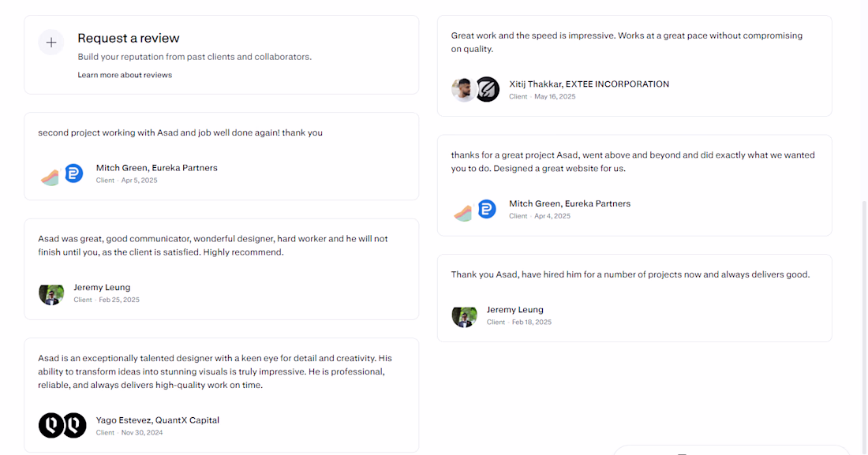Click Mitch Green's avatar on the April 4 review
Image resolution: width=868 pixels, height=455 pixels.
pyautogui.click(x=464, y=211)
